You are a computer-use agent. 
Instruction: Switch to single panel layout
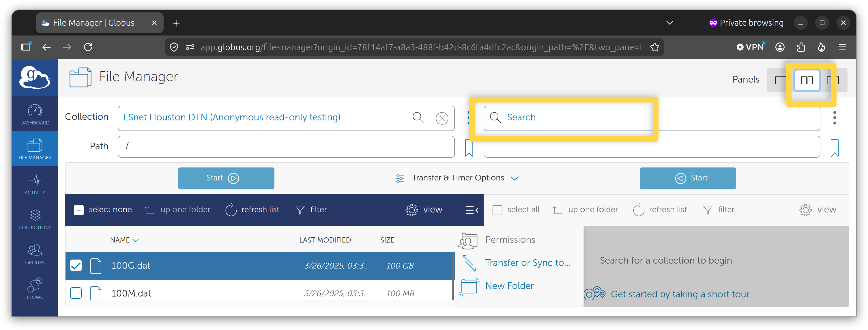point(780,80)
